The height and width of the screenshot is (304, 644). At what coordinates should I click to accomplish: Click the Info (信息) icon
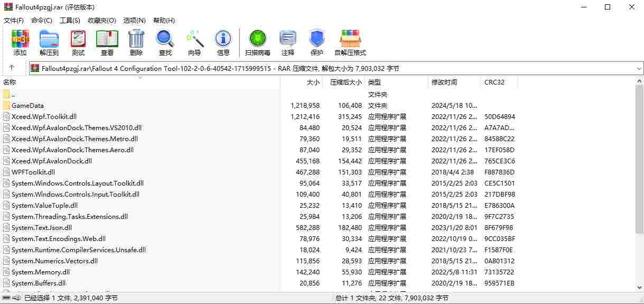[223, 39]
